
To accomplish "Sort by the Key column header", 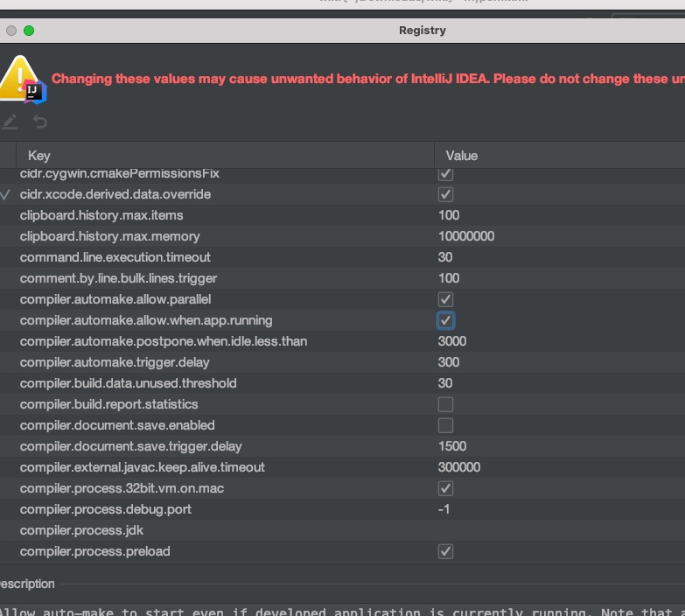I will (39, 156).
